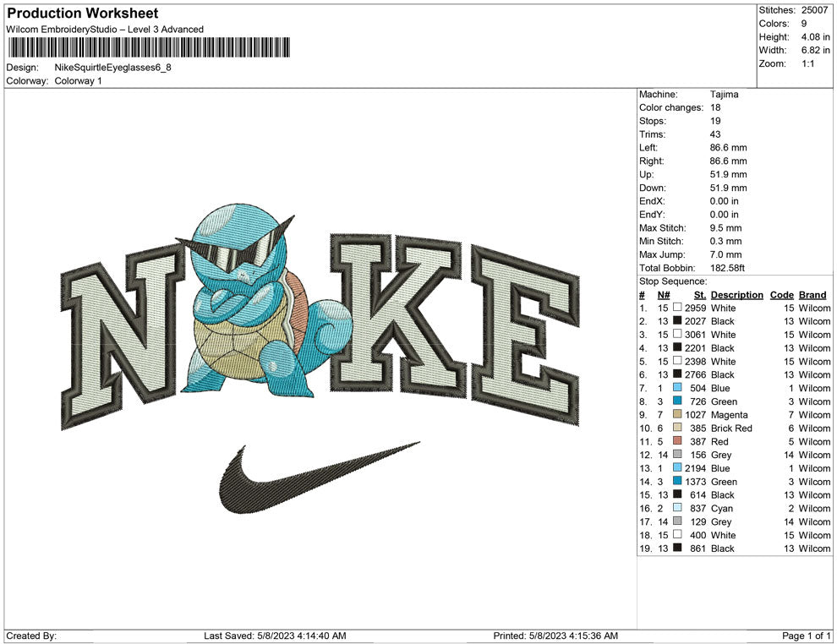Screen dimensions: 837x644
Task: Select the Red swatch in stop row 11
Action: pos(677,440)
